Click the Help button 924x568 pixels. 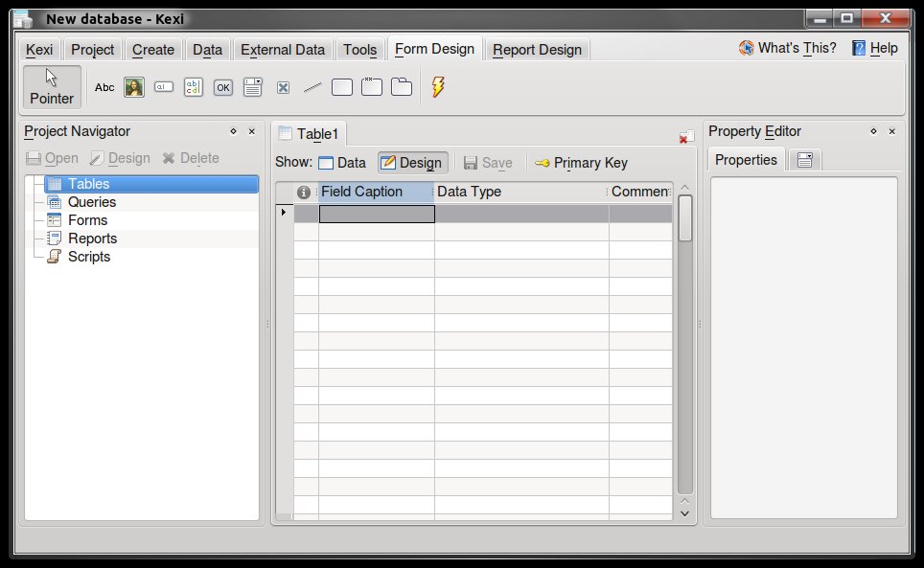(x=874, y=48)
